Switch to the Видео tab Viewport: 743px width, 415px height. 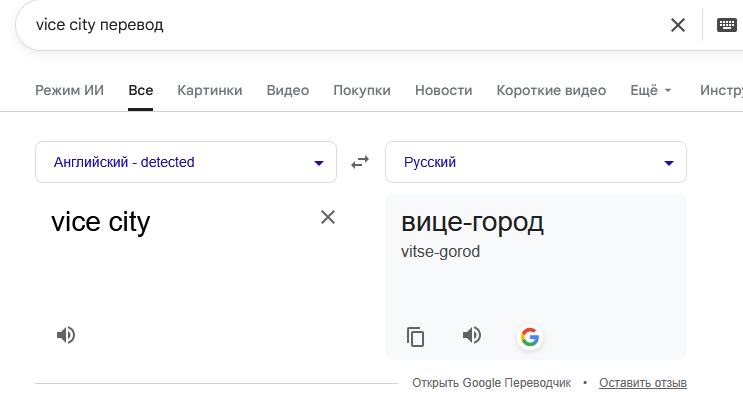tap(288, 90)
